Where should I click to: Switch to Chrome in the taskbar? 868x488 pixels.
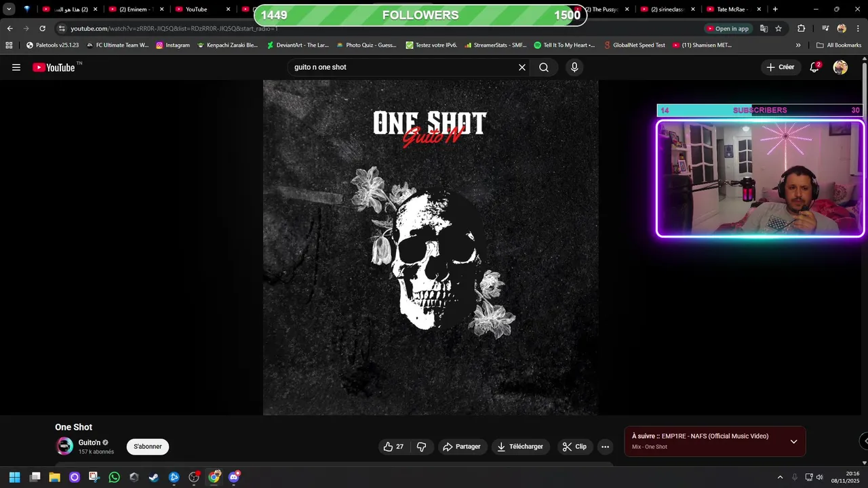tap(214, 477)
